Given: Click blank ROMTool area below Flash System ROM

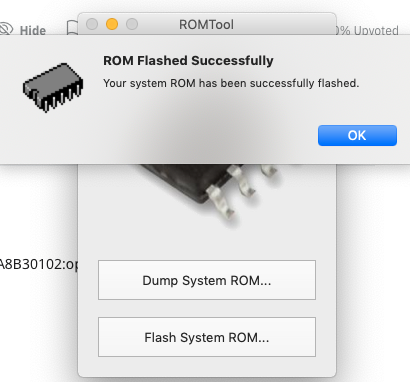Looking at the screenshot, I should (x=207, y=366).
